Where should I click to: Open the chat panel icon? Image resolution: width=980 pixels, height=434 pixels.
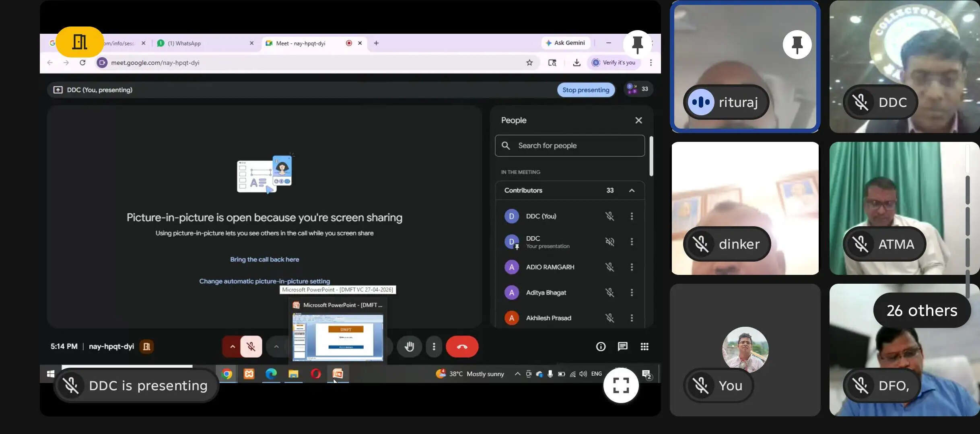[x=622, y=346]
